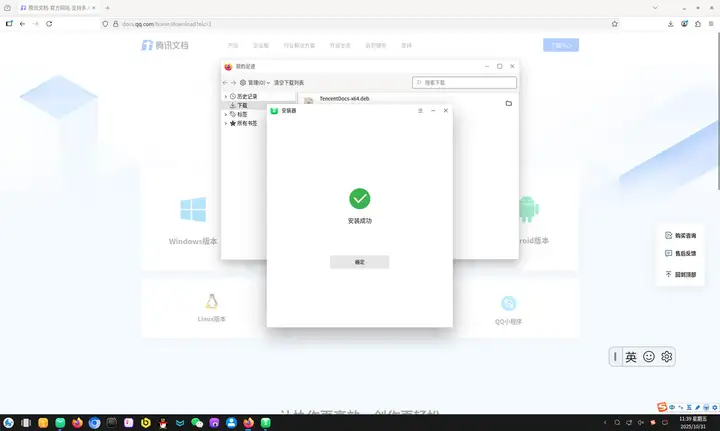The image size is (720, 431).
Task: Go back in the main browser window
Action: click(22, 24)
